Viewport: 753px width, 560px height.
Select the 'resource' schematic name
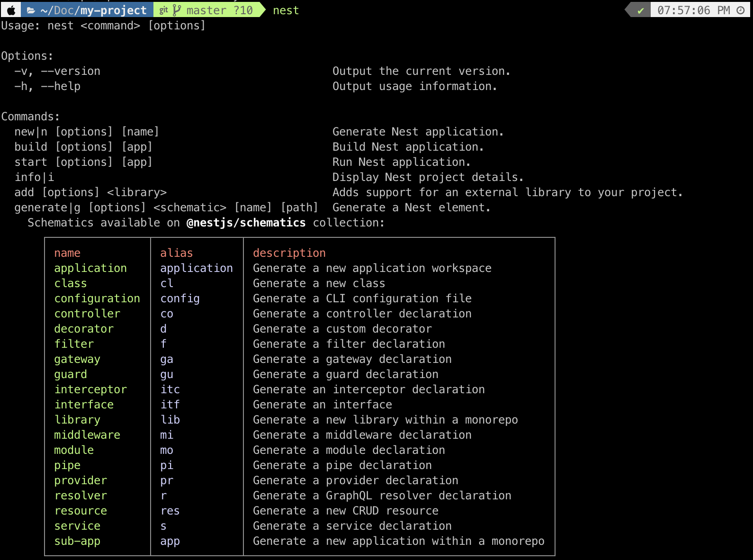81,511
